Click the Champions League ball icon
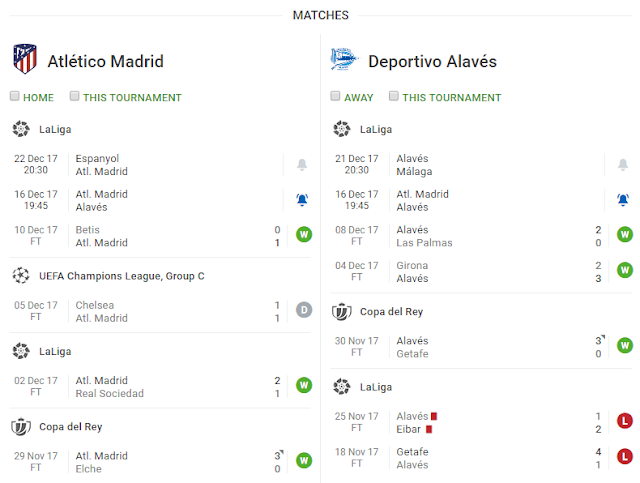Screen dimensions: 640x483 coord(21,275)
